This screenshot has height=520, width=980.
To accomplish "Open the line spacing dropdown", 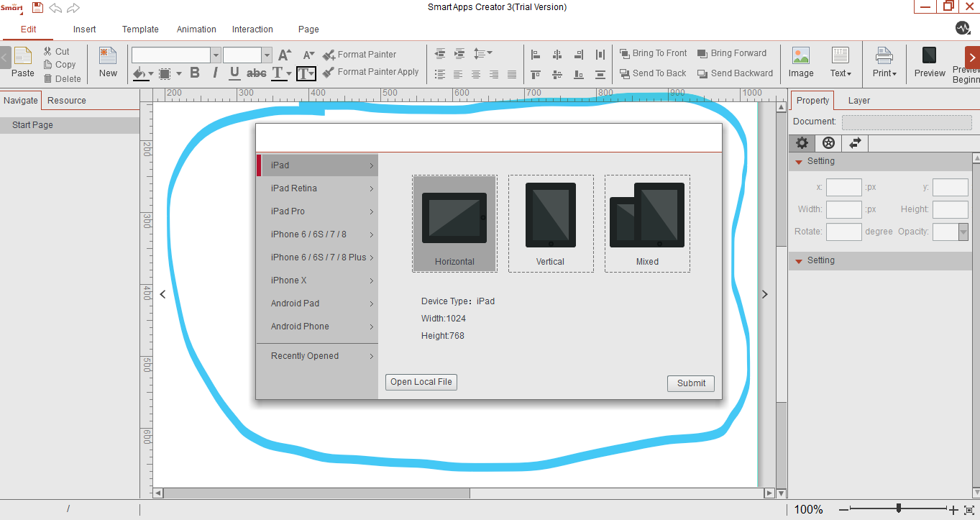I will (x=483, y=54).
